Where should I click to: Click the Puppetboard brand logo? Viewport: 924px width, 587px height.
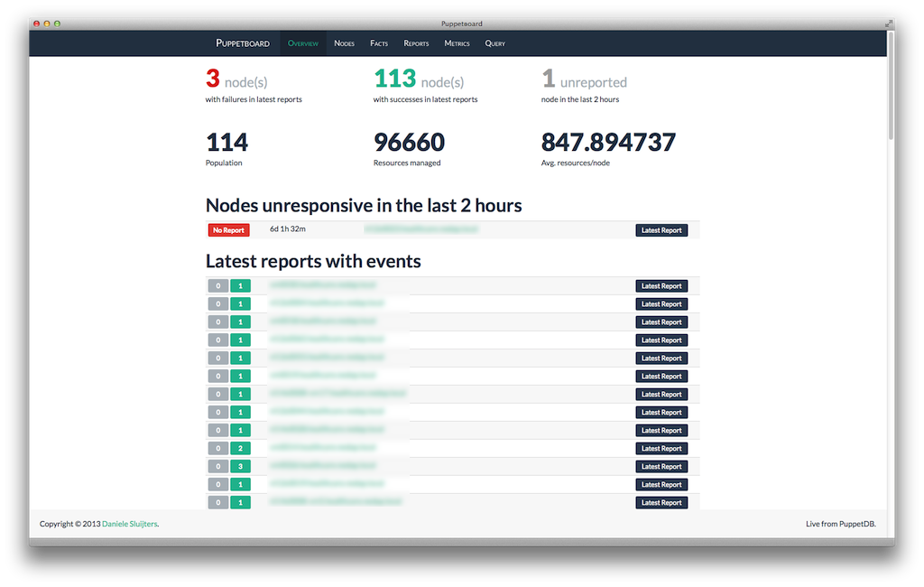pos(242,43)
